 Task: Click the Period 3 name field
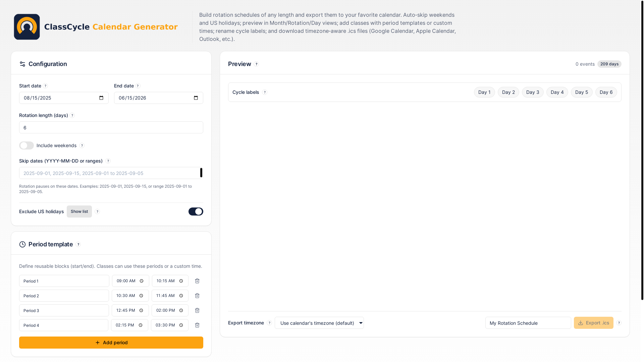click(64, 310)
